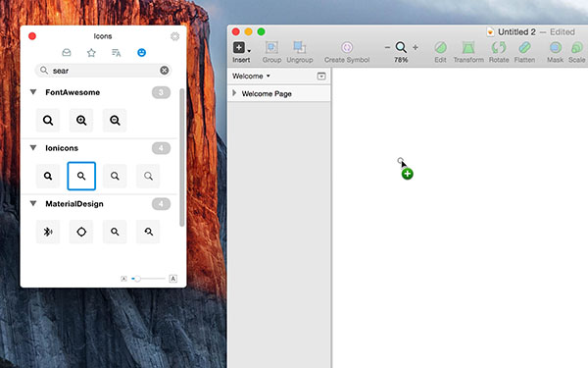Screen dimensions: 588x368
Task: Click the 'Ionicons' section heading text
Action: 62,148
